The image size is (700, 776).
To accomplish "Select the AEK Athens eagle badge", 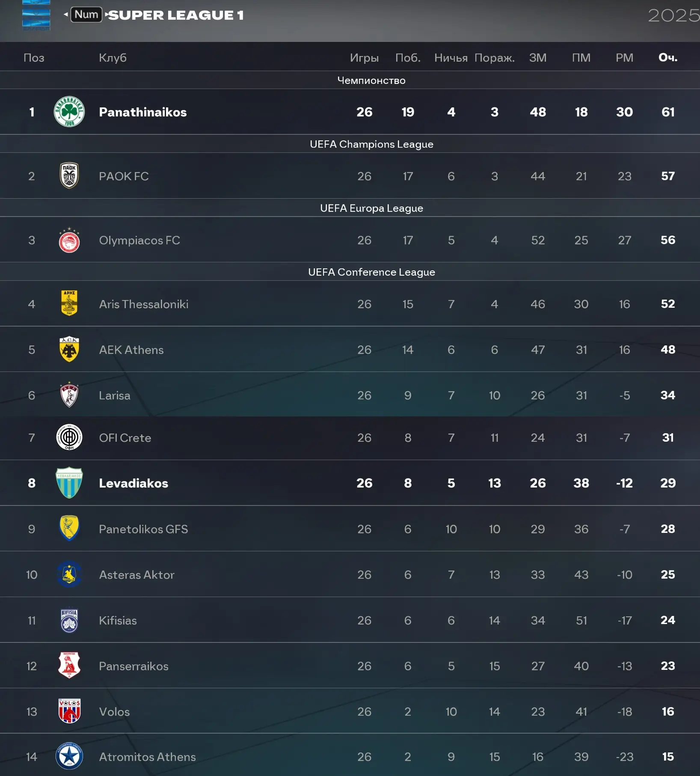I will (x=69, y=349).
